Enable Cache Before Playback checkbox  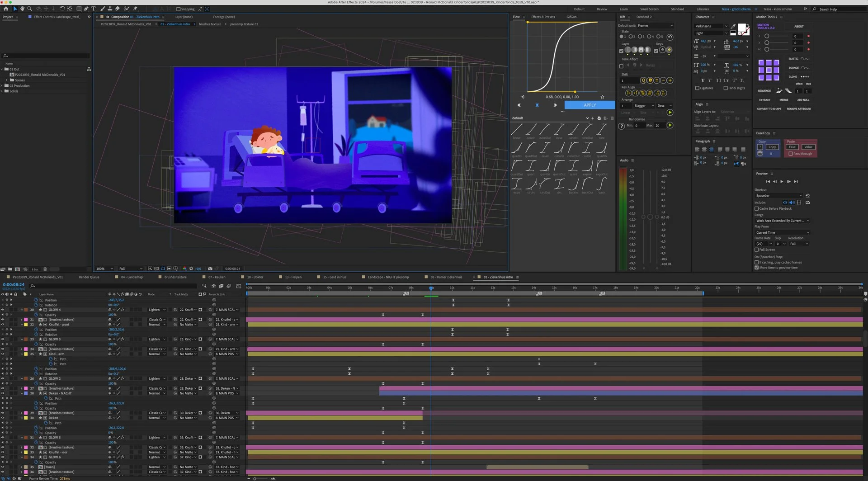[757, 209]
